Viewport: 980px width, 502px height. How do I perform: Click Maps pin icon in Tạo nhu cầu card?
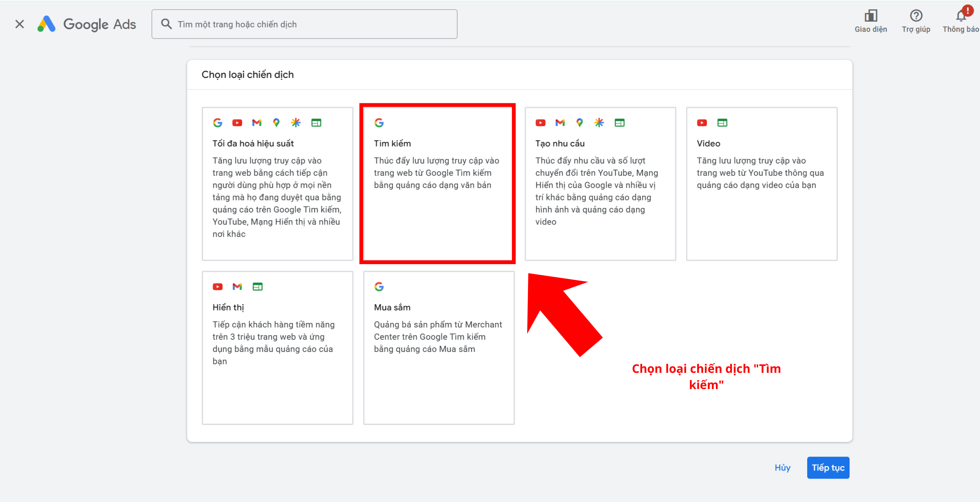point(580,123)
